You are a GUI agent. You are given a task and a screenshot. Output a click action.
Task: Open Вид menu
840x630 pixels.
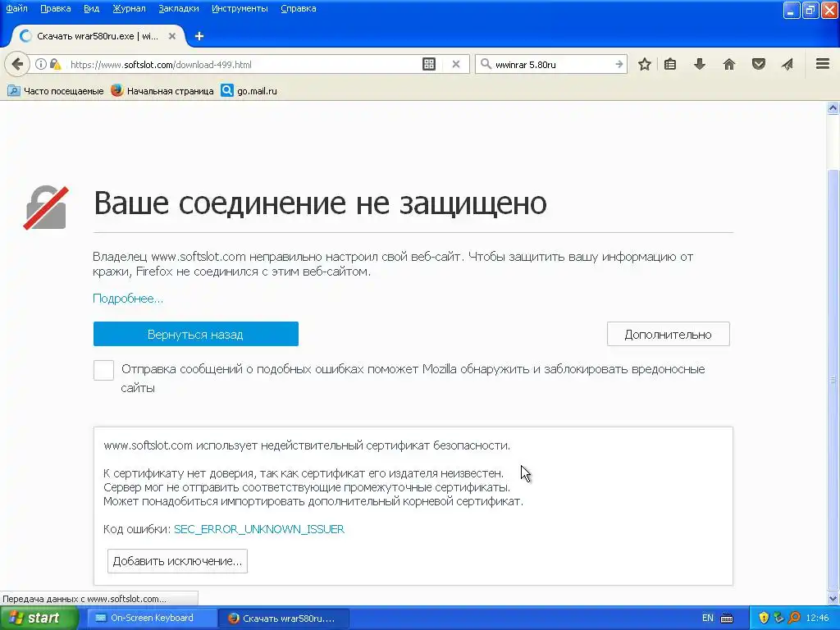click(x=91, y=8)
